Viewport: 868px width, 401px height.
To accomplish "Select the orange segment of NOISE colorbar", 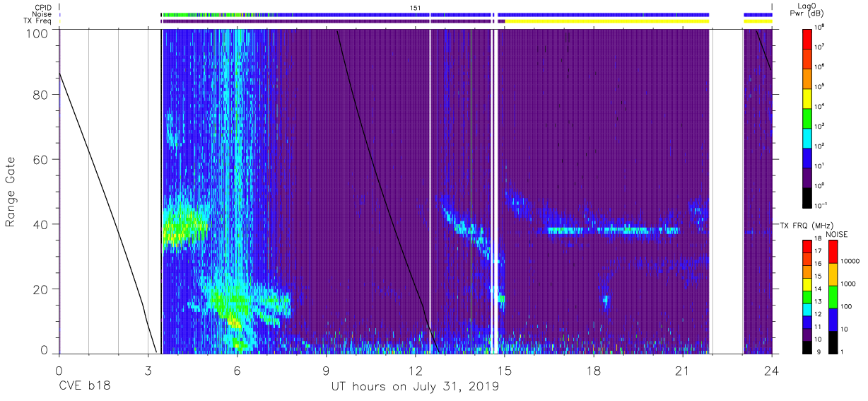I will [833, 274].
